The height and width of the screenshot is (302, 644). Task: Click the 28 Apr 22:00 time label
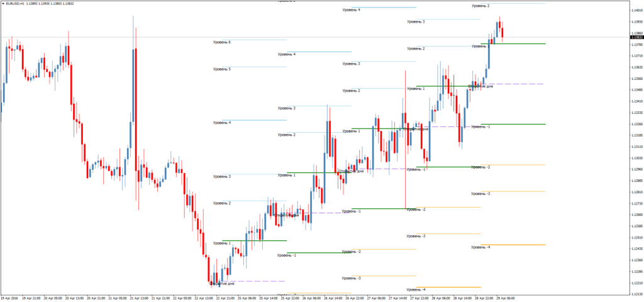(482, 298)
